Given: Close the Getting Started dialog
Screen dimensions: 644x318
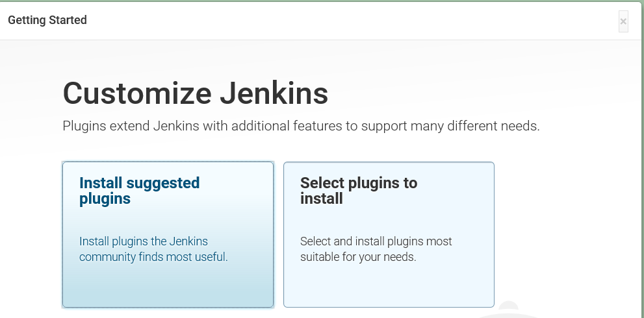Looking at the screenshot, I should point(623,21).
